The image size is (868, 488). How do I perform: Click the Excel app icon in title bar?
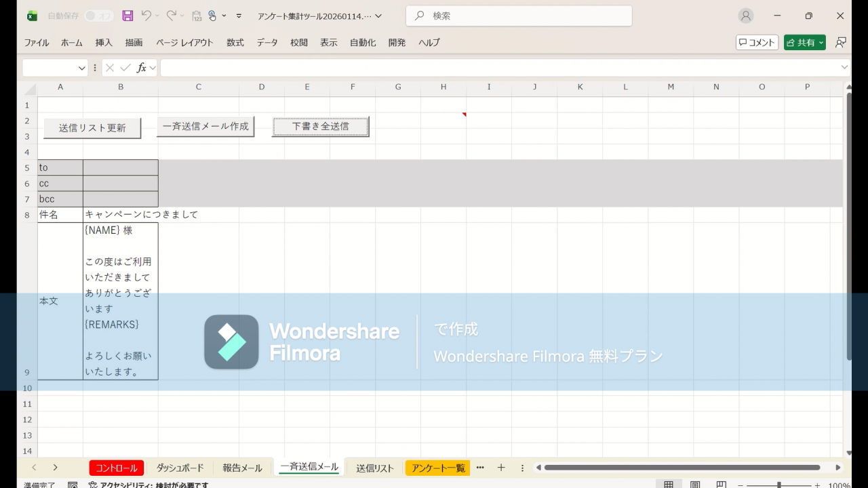click(x=32, y=16)
